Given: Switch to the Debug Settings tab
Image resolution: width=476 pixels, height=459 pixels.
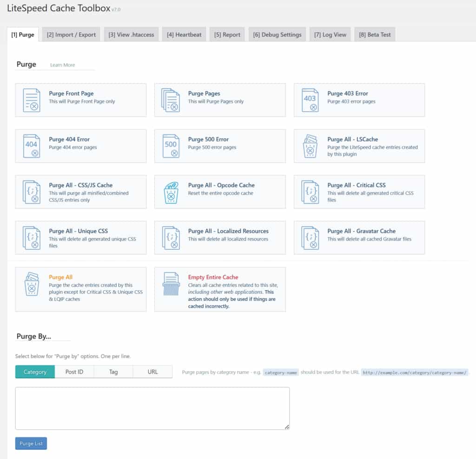Looking at the screenshot, I should coord(277,34).
